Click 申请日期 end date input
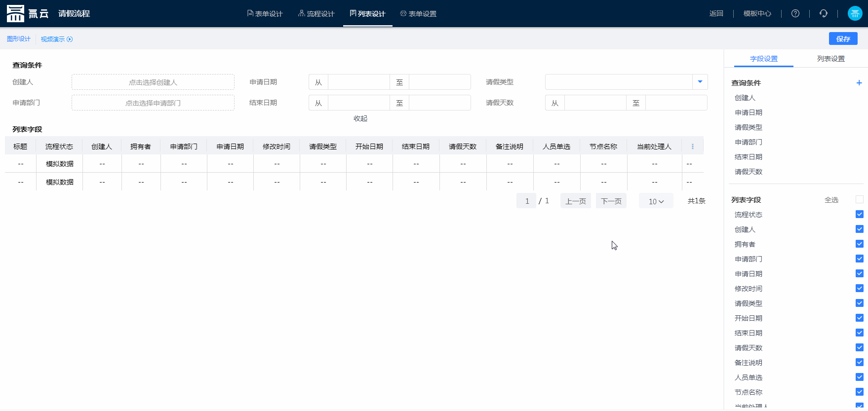 (440, 82)
